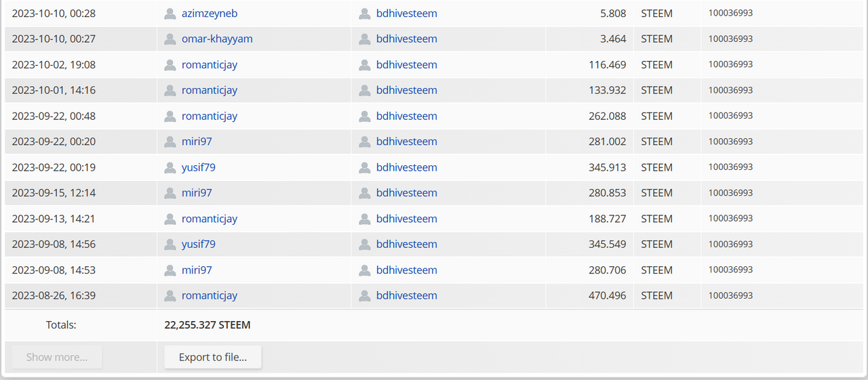The height and width of the screenshot is (380, 868).
Task: Open bdhivesteem link in azimzeyneb row
Action: [x=407, y=13]
